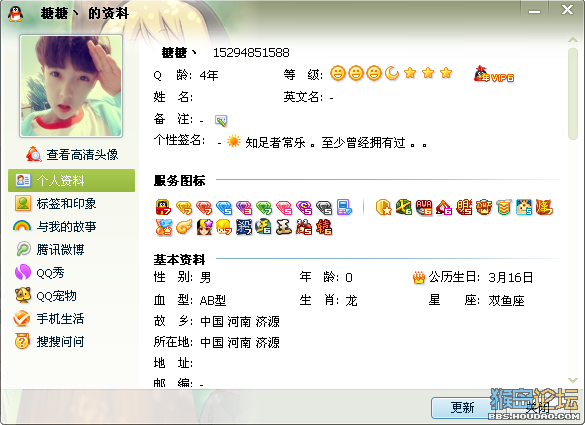585x425 pixels.
Task: Click the profile avatar photo
Action: click(x=71, y=86)
